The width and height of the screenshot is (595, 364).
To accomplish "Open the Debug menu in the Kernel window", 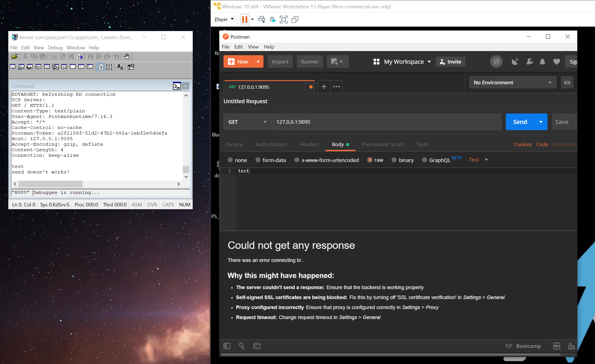I will point(55,47).
